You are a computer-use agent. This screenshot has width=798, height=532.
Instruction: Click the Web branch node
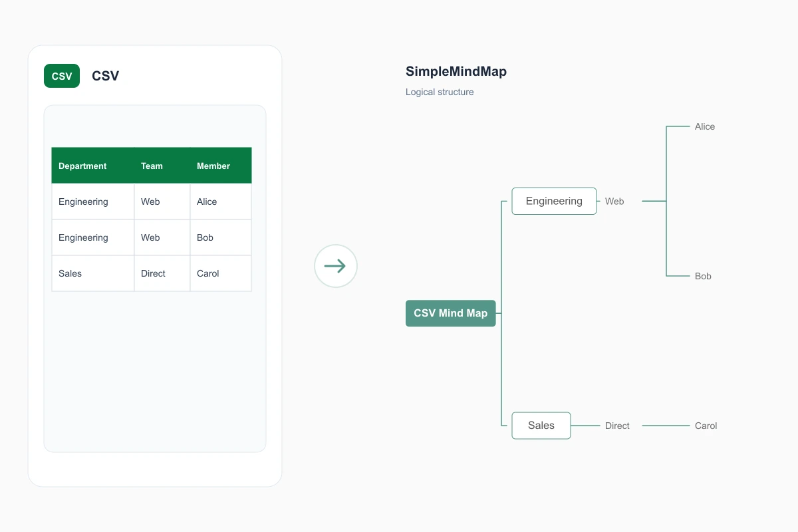tap(614, 201)
